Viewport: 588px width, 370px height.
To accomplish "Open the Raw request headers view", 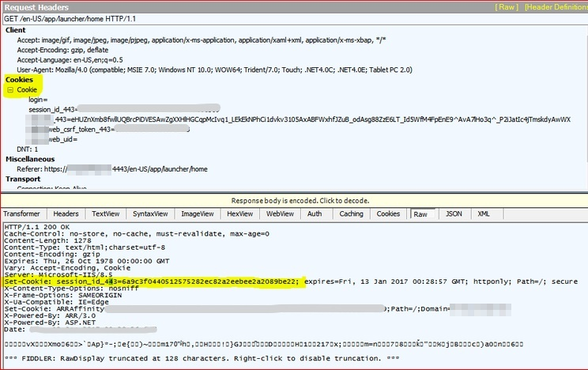I will (x=507, y=7).
